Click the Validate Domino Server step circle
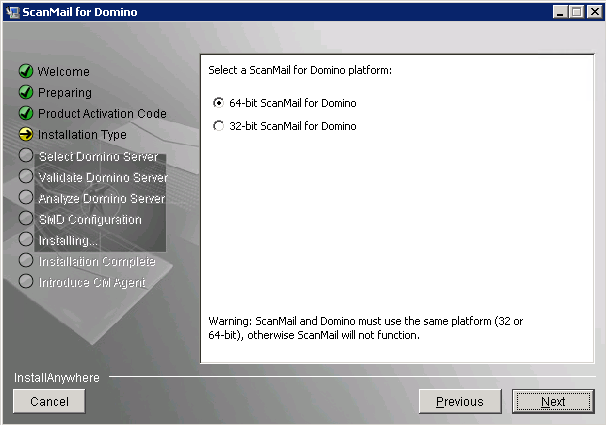The height and width of the screenshot is (425, 606). click(26, 177)
